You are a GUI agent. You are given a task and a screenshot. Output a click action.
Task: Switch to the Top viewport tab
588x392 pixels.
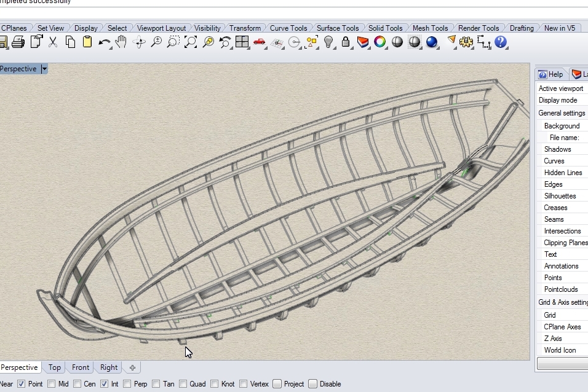(55, 367)
